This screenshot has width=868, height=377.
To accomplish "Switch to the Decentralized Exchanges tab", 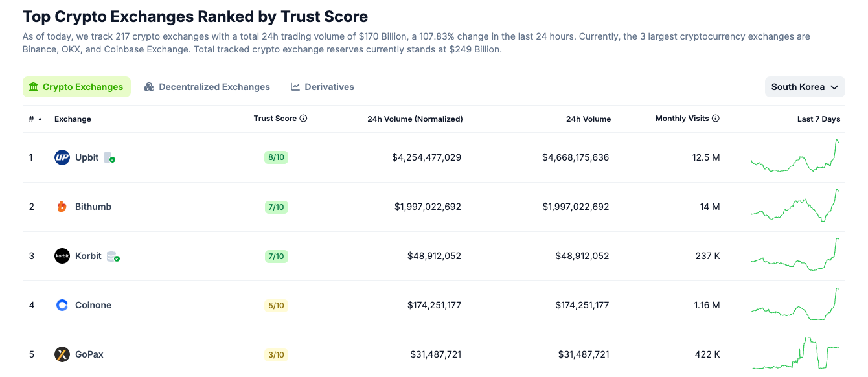I will pyautogui.click(x=207, y=87).
